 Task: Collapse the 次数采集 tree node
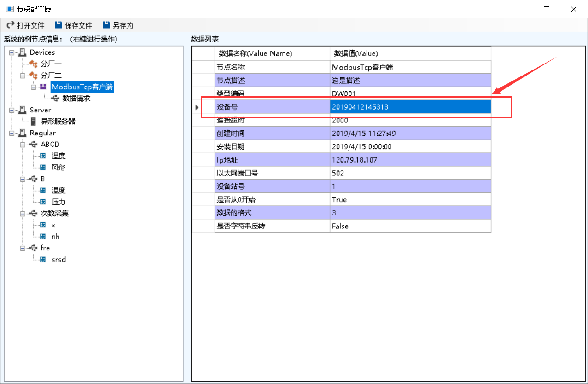click(23, 214)
